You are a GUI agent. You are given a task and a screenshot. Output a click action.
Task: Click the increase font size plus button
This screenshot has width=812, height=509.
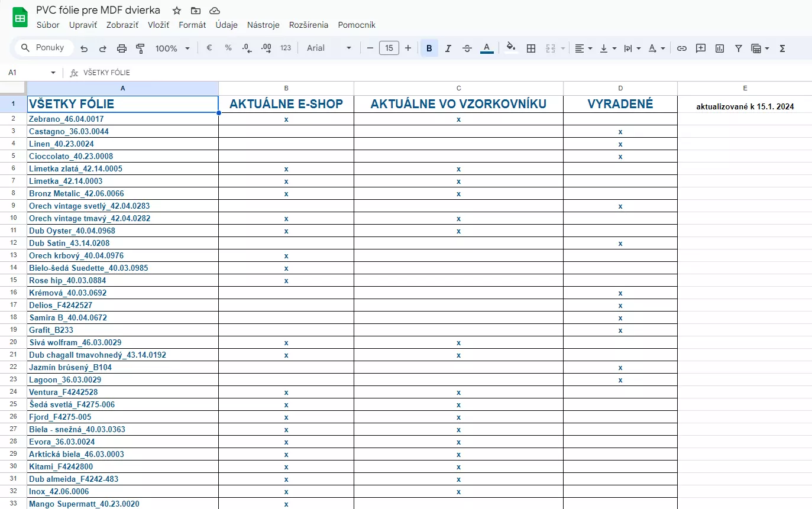click(x=407, y=48)
